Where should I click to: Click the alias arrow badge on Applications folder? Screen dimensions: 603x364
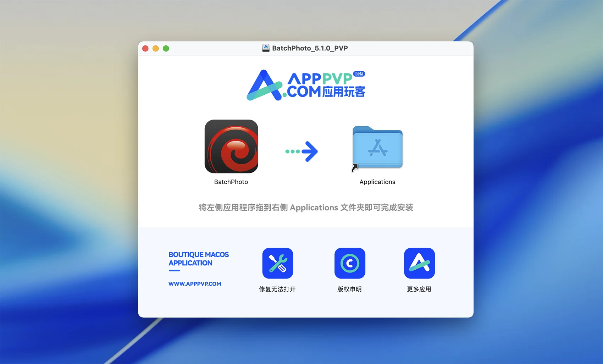click(355, 167)
